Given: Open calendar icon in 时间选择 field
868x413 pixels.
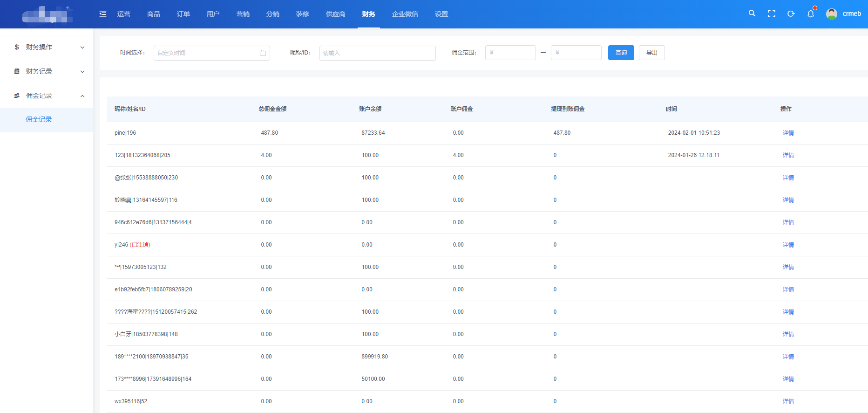Looking at the screenshot, I should coord(263,53).
